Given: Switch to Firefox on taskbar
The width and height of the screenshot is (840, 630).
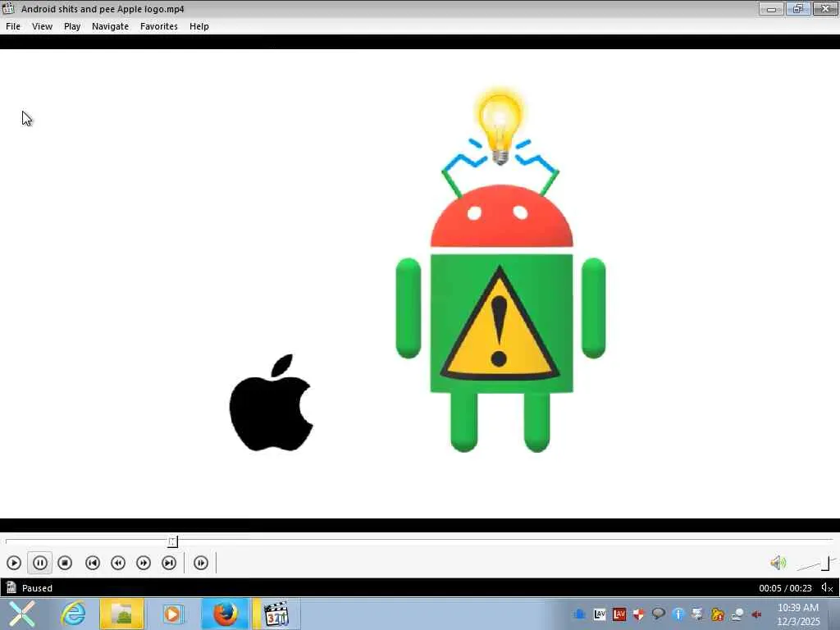Looking at the screenshot, I should coord(225,614).
